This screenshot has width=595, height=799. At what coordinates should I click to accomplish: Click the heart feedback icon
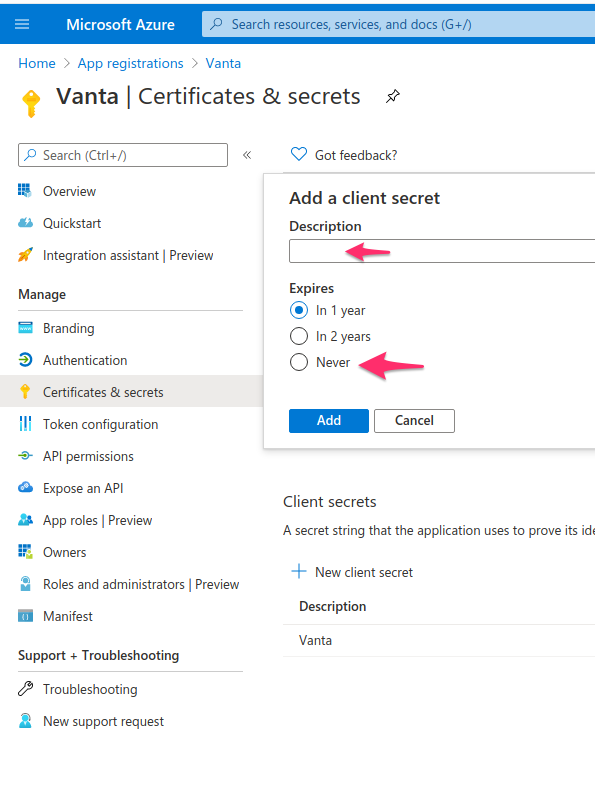(x=299, y=154)
